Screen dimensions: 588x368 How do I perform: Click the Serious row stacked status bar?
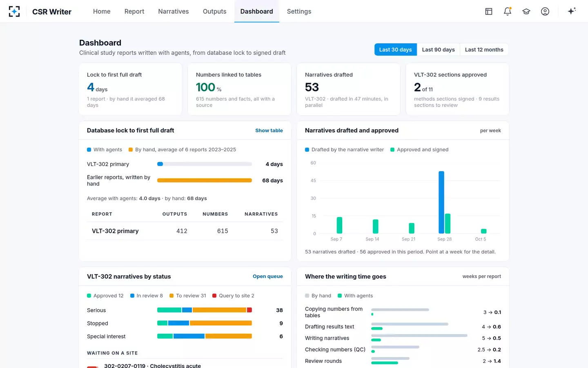205,310
